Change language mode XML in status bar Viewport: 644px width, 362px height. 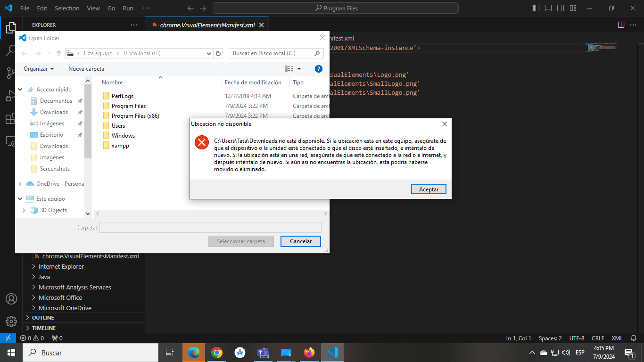click(x=617, y=338)
